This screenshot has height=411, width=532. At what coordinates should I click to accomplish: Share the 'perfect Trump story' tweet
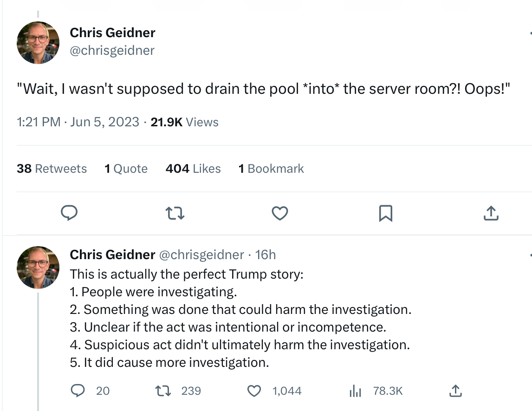[x=455, y=391]
